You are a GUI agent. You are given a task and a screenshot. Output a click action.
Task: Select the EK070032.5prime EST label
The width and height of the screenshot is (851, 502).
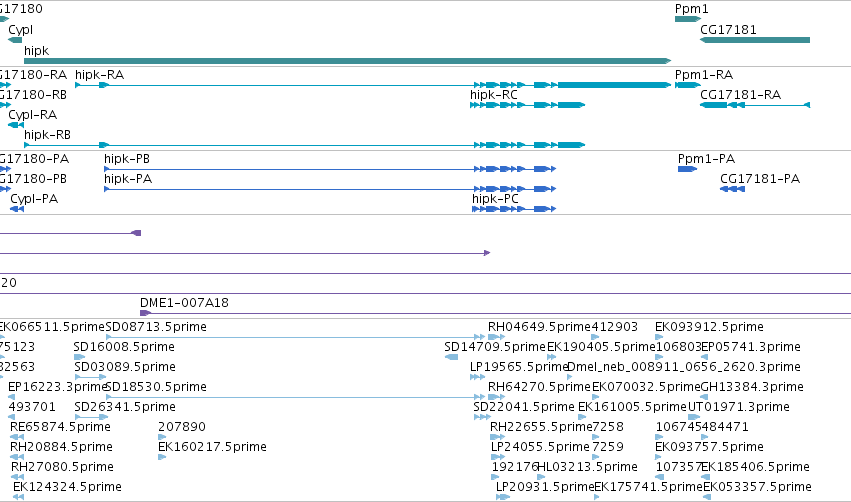click(x=646, y=387)
